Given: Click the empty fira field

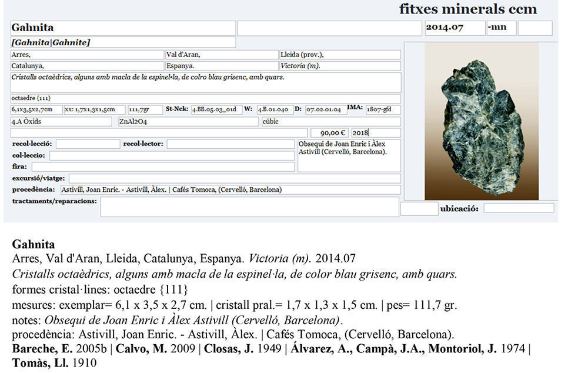Looking at the screenshot, I should coord(163,166).
